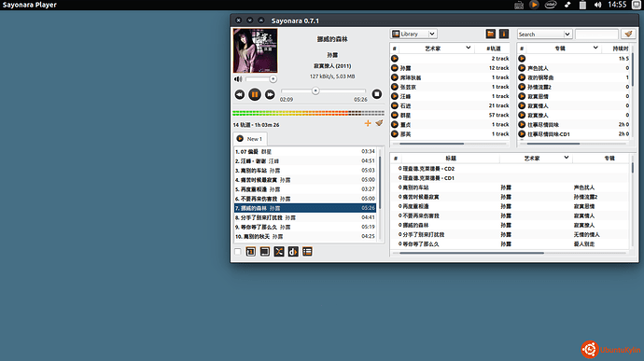Select highlighted playlist item 7 lasting 05:26
The height and width of the screenshot is (361, 644).
tap(305, 208)
